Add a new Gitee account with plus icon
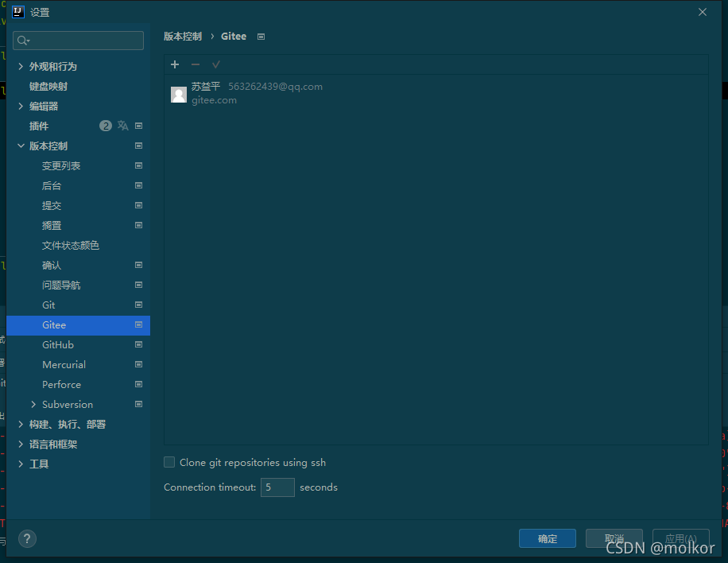The image size is (728, 563). pos(175,64)
